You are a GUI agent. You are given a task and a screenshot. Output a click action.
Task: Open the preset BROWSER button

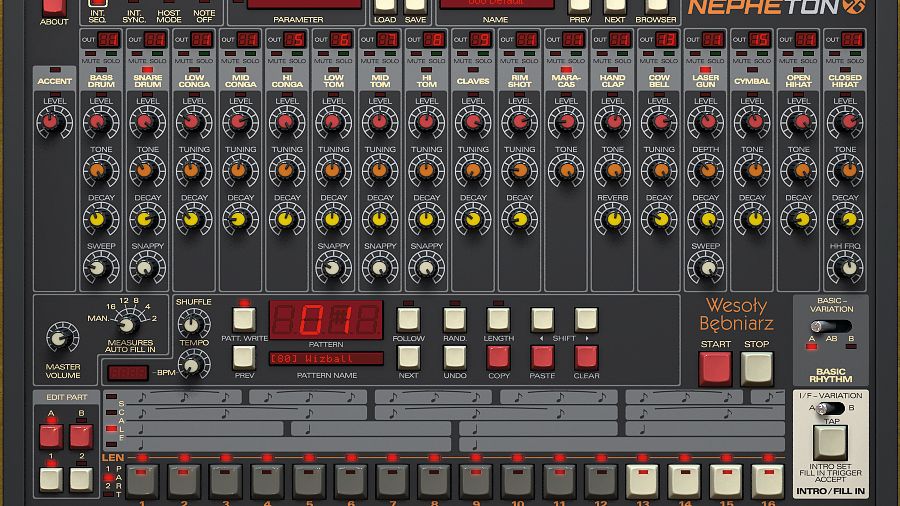tap(656, 6)
